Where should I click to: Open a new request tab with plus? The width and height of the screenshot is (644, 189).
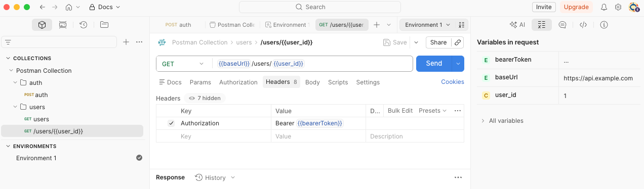376,24
